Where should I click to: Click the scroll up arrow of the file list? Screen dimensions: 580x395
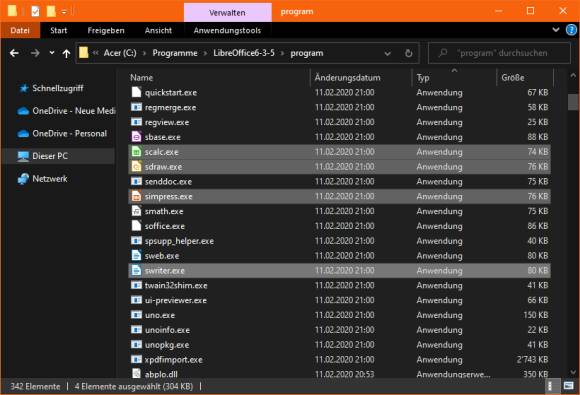pos(573,75)
